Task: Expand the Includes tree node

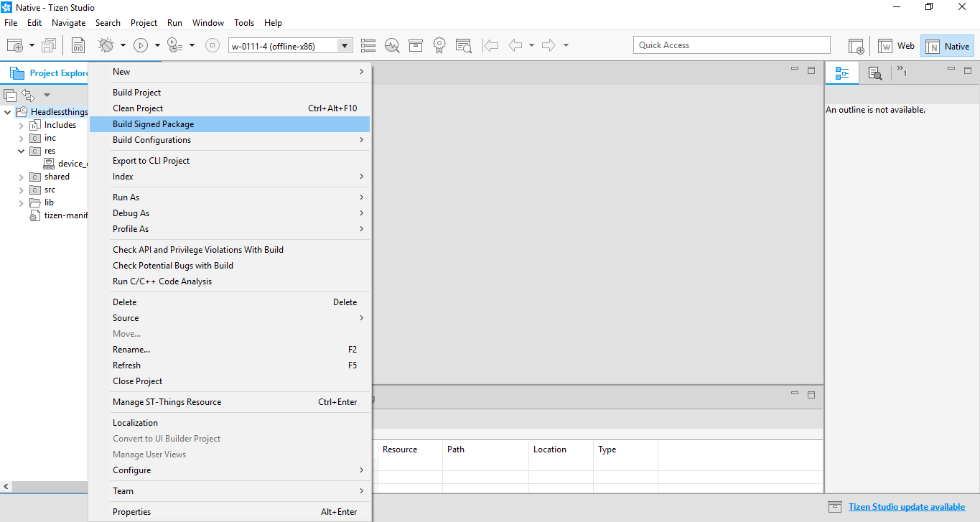Action: (x=22, y=125)
